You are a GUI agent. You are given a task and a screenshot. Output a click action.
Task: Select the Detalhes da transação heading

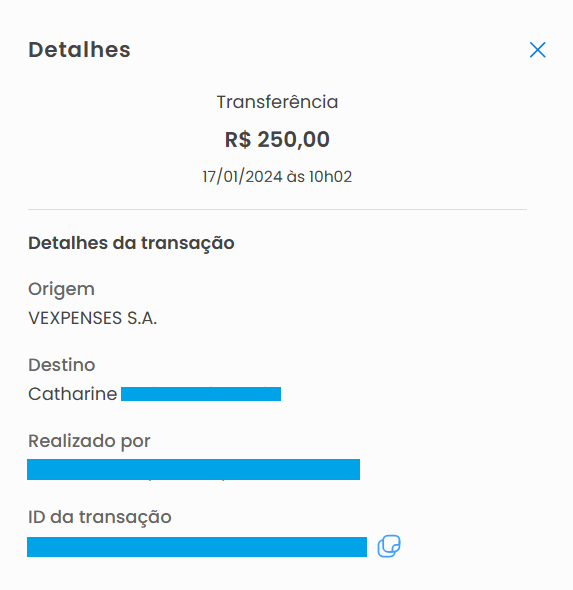click(131, 243)
